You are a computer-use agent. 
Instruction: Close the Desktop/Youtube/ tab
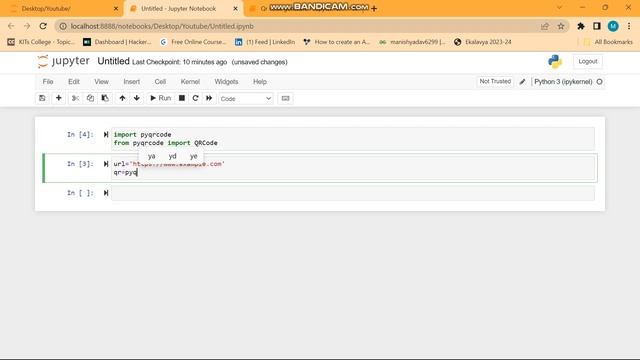[116, 9]
